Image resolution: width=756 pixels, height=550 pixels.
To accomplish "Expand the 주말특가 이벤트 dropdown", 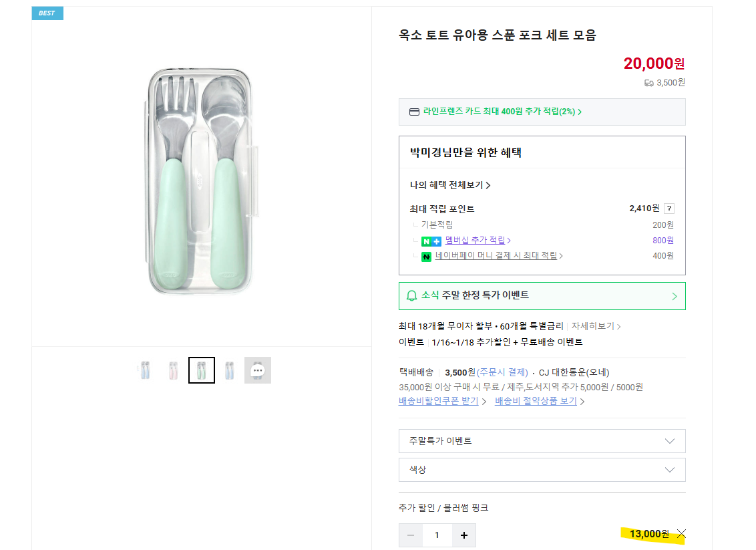I will (x=542, y=441).
